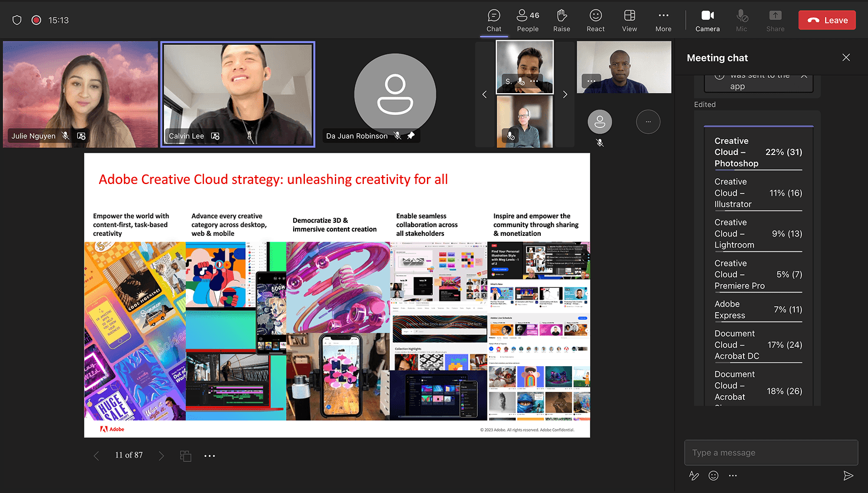Viewport: 868px width, 493px height.
Task: Click Julie Nguyen's spotlight icon
Action: (x=81, y=136)
